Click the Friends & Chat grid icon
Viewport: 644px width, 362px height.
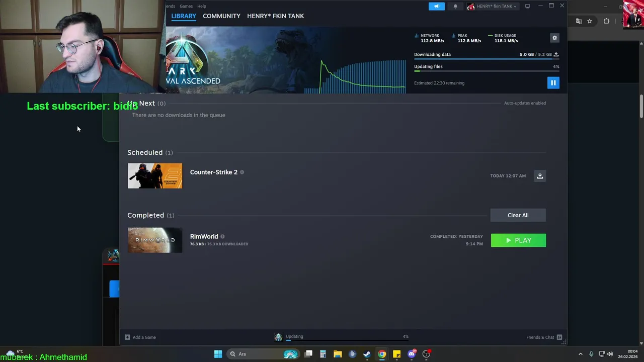[x=559, y=337]
